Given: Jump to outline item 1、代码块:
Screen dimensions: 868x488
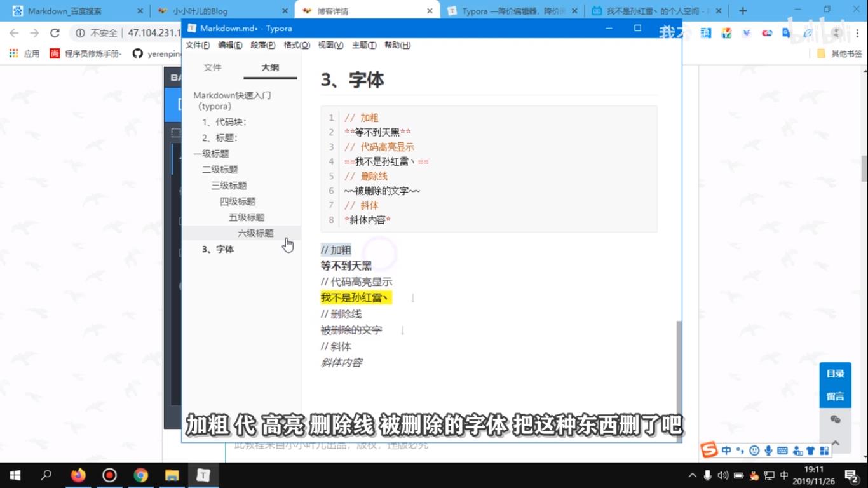Looking at the screenshot, I should (224, 122).
